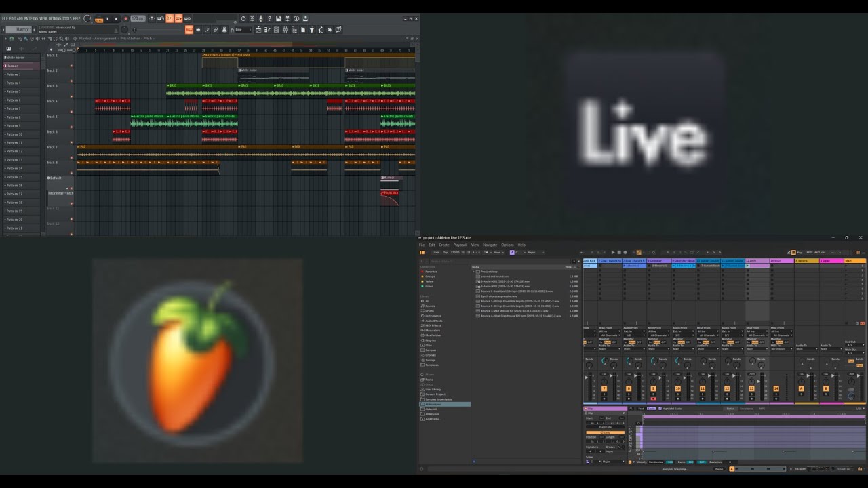Open FL Studio OPTIONS menu

click(x=55, y=18)
